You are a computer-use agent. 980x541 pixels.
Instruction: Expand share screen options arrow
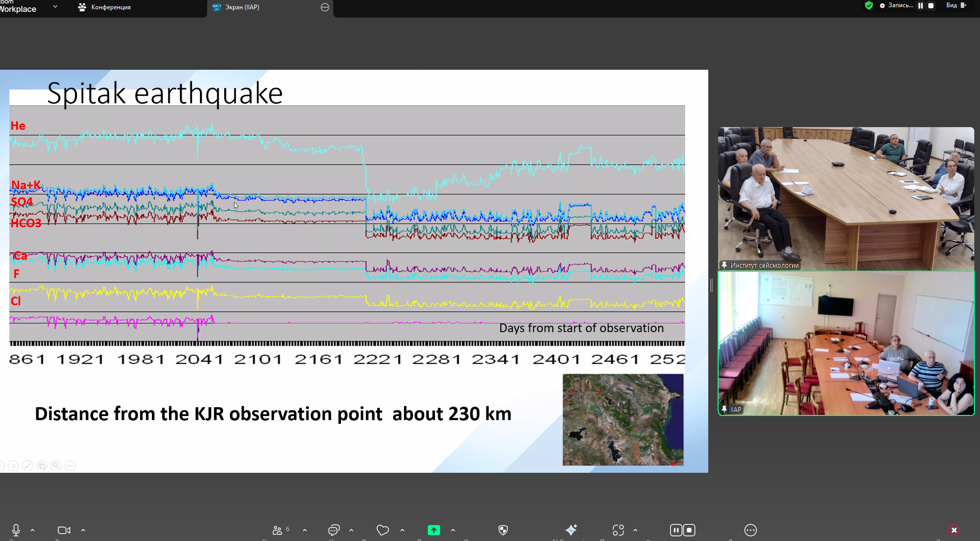coord(453,530)
